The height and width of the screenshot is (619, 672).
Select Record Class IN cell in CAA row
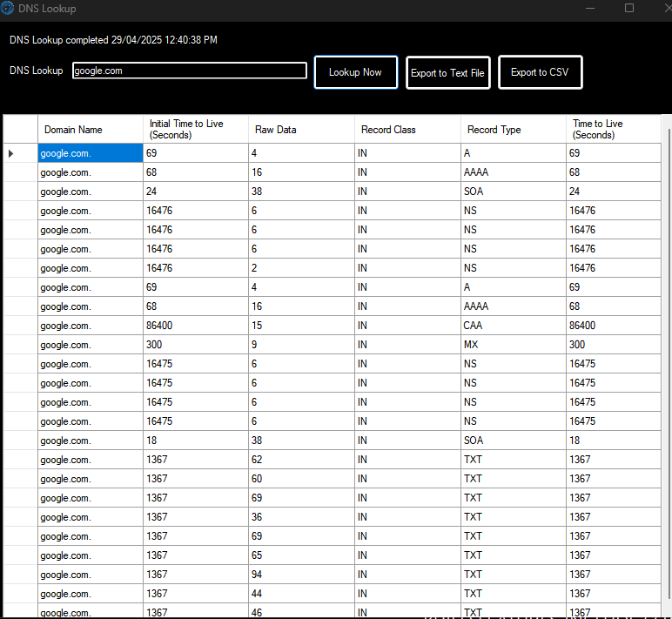coord(407,326)
